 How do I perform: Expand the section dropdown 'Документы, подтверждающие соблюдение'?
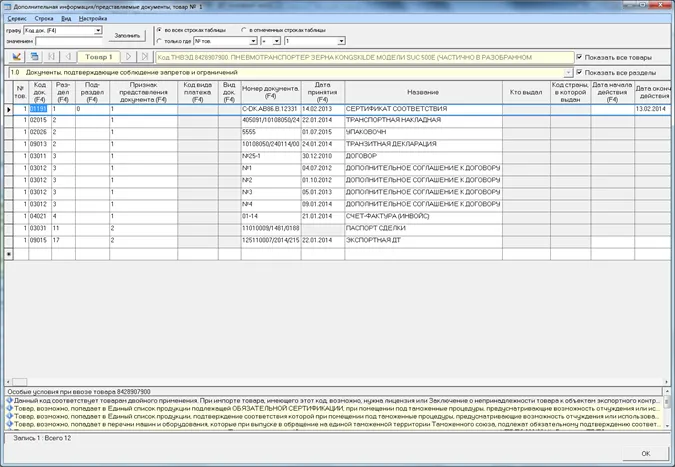tap(568, 73)
